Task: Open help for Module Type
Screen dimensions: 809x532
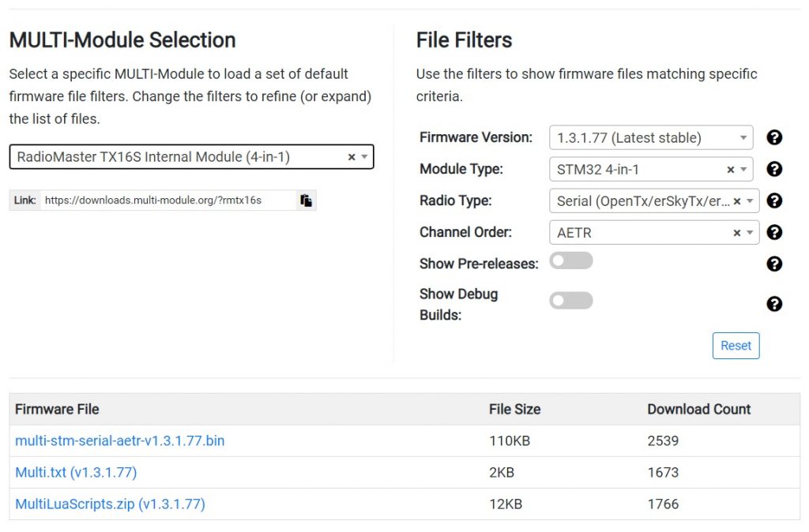Action: (x=774, y=169)
